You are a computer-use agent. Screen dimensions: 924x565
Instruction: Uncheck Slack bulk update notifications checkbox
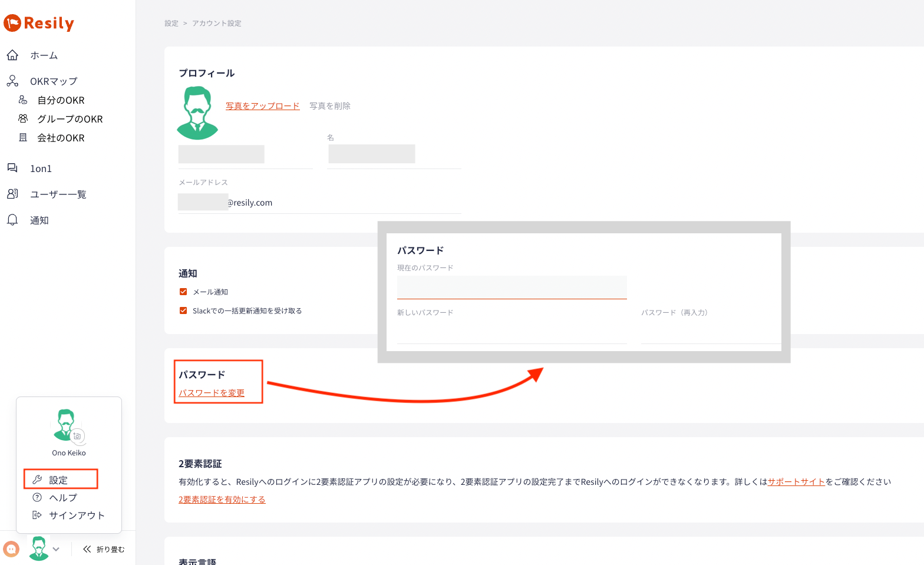pyautogui.click(x=183, y=310)
